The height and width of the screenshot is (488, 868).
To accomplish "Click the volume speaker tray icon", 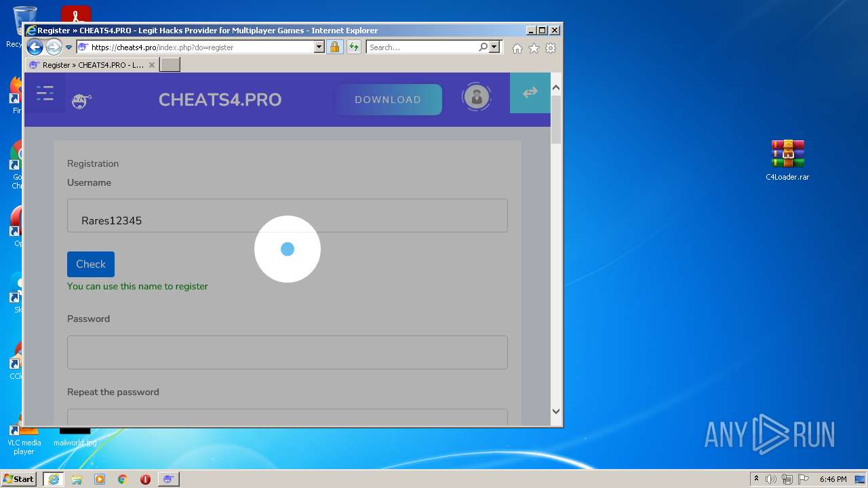I will [771, 479].
